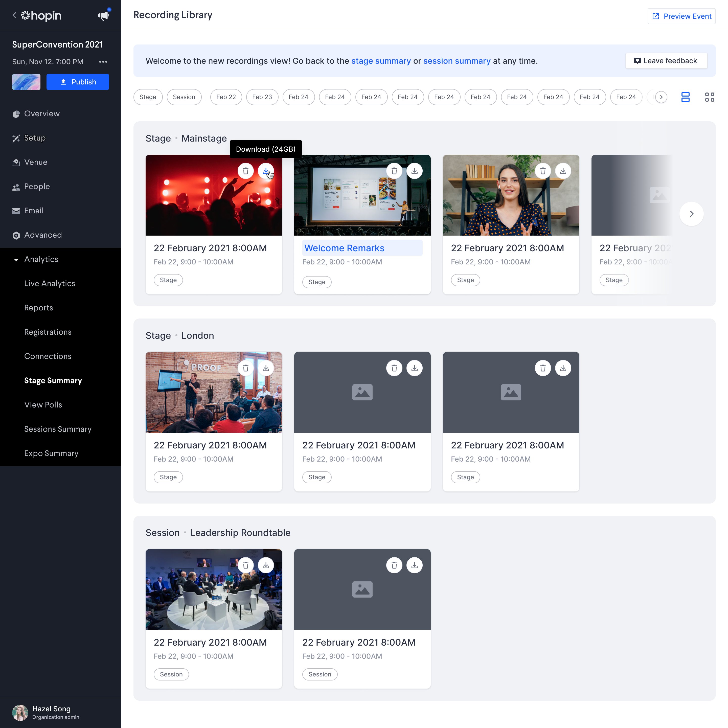The image size is (728, 728).
Task: Toggle the Session filter chip
Action: tap(184, 97)
